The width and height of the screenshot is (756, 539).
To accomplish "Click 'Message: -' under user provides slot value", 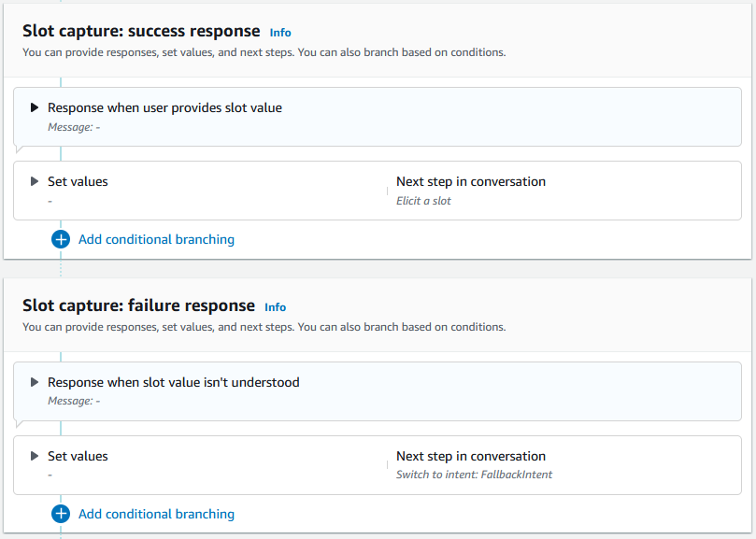I will click(74, 127).
